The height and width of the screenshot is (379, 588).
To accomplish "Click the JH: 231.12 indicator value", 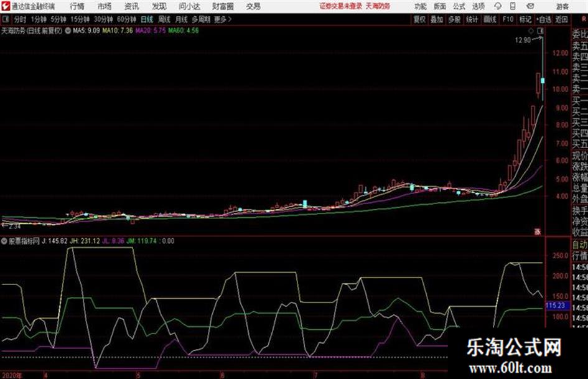I will click(x=85, y=241).
